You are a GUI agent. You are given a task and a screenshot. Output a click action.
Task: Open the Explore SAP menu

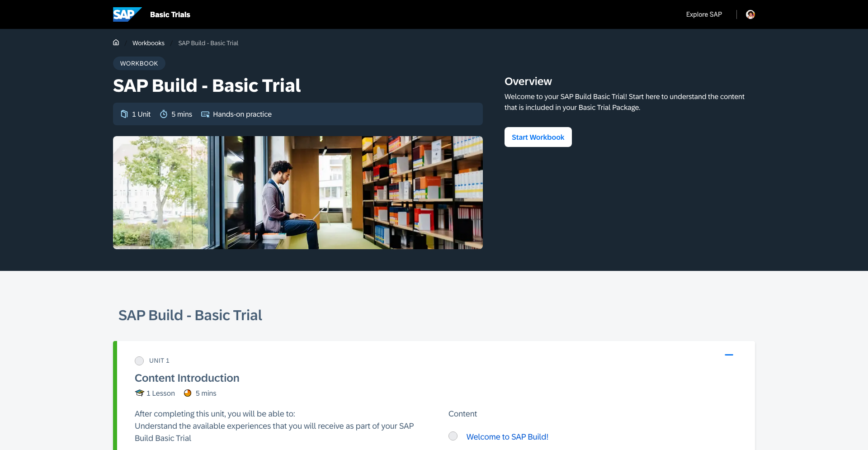704,14
